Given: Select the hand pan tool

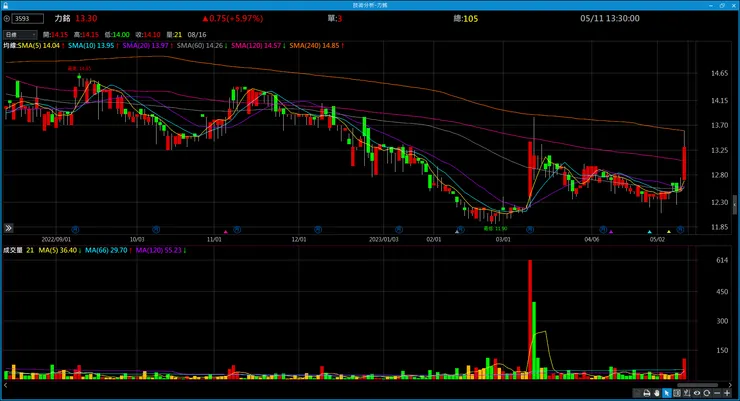Looking at the screenshot, I should tap(656, 393).
